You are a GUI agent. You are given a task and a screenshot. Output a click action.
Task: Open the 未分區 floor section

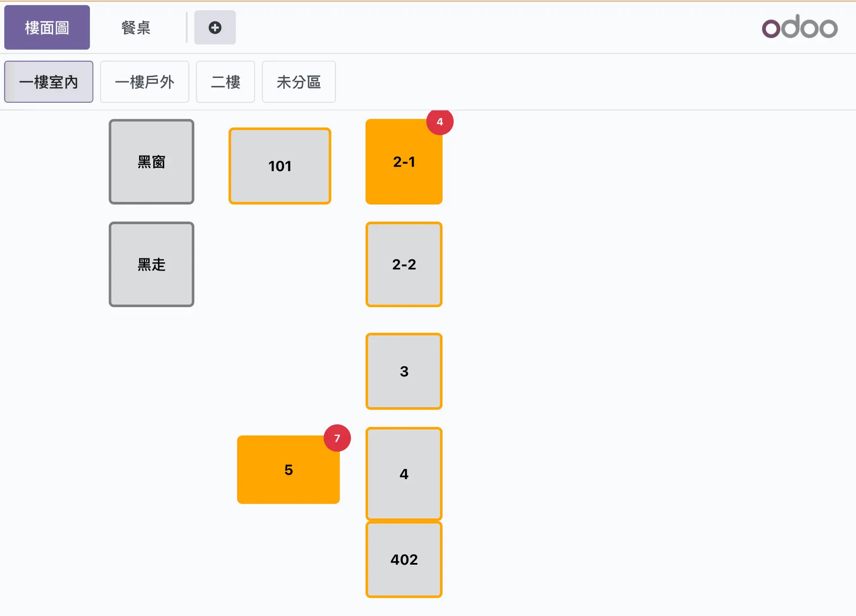click(299, 82)
